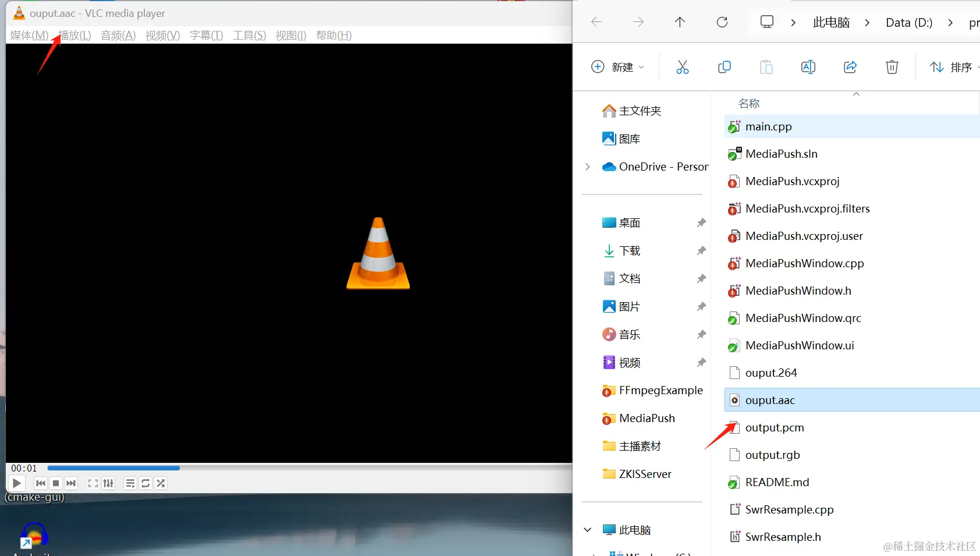Open FFmpegExample folder in navigation pane

[652, 390]
